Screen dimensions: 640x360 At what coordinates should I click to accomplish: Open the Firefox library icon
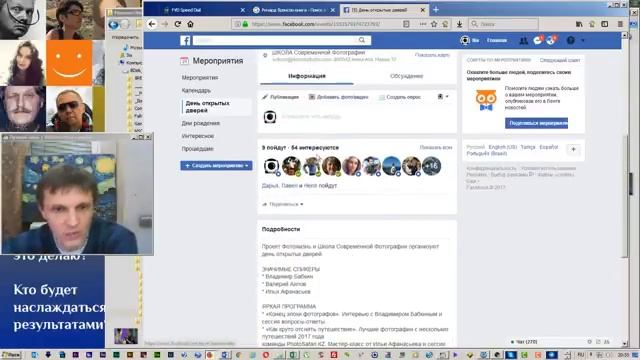click(579, 24)
